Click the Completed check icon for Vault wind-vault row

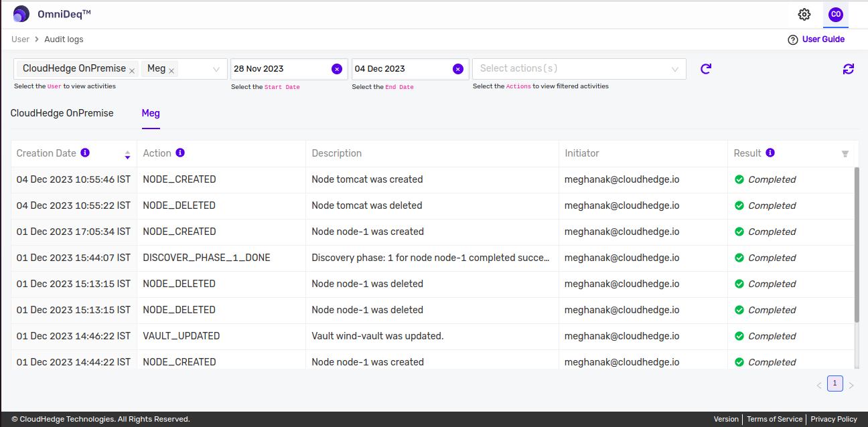(739, 336)
